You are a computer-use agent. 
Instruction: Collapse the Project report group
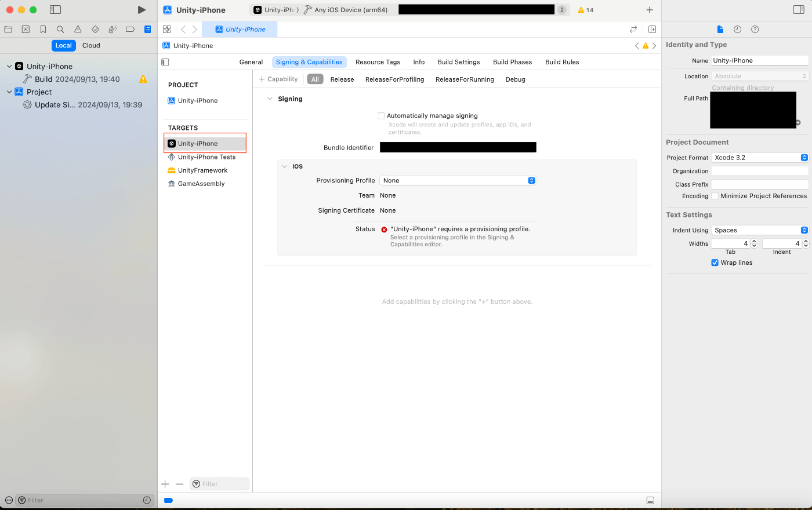coord(9,92)
